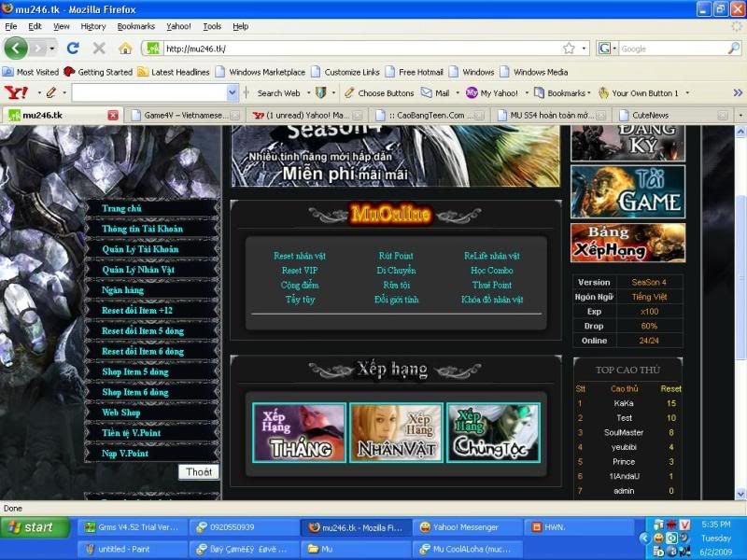Switch to Game4V – Vietnamese tab
The width and height of the screenshot is (747, 560).
pos(185,115)
